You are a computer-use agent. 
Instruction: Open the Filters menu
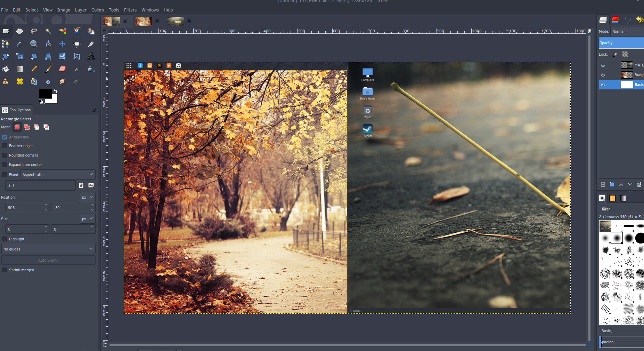pyautogui.click(x=130, y=10)
